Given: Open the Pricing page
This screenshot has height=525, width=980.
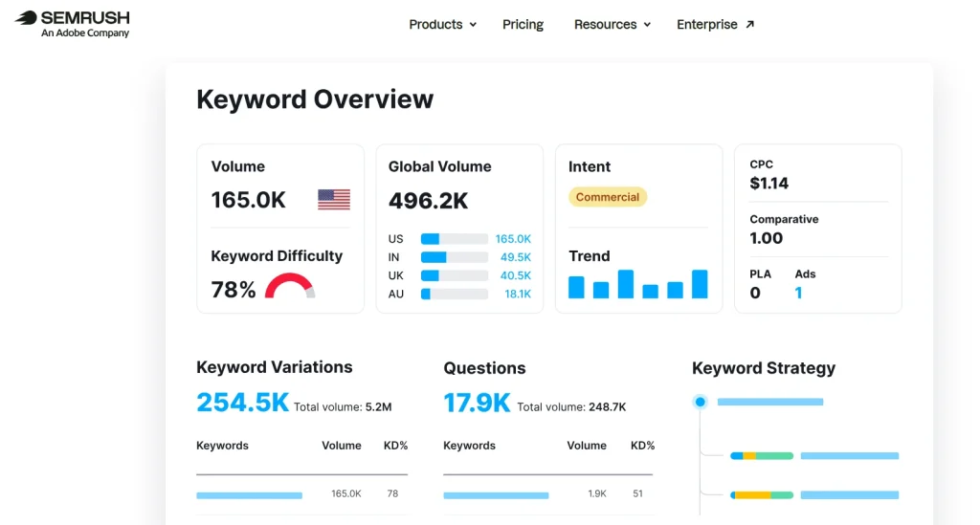Looking at the screenshot, I should click(x=523, y=24).
